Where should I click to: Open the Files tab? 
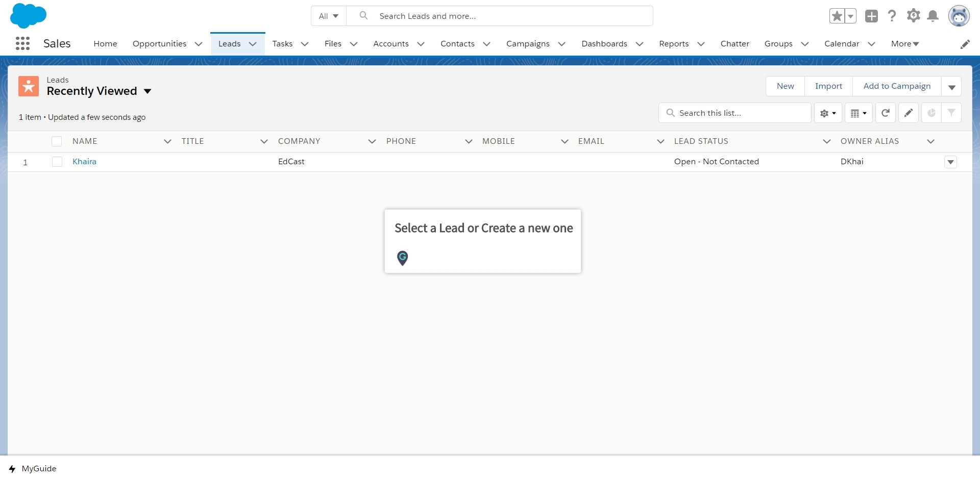333,44
